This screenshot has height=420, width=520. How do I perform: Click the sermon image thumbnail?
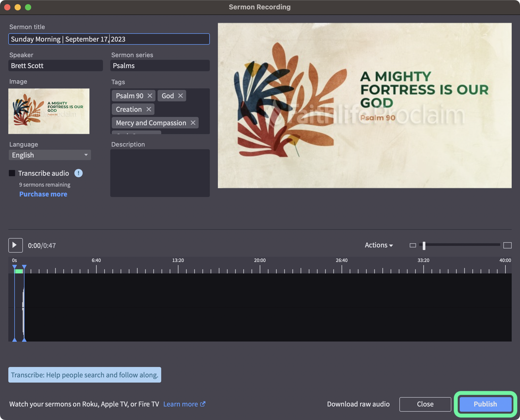(x=49, y=111)
